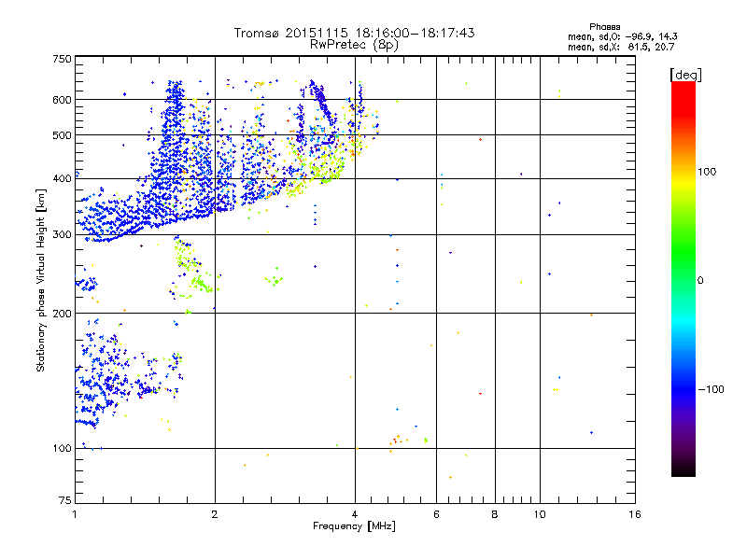Click the y-axis tick label "300"
This screenshot has width=747, height=560.
click(x=62, y=234)
